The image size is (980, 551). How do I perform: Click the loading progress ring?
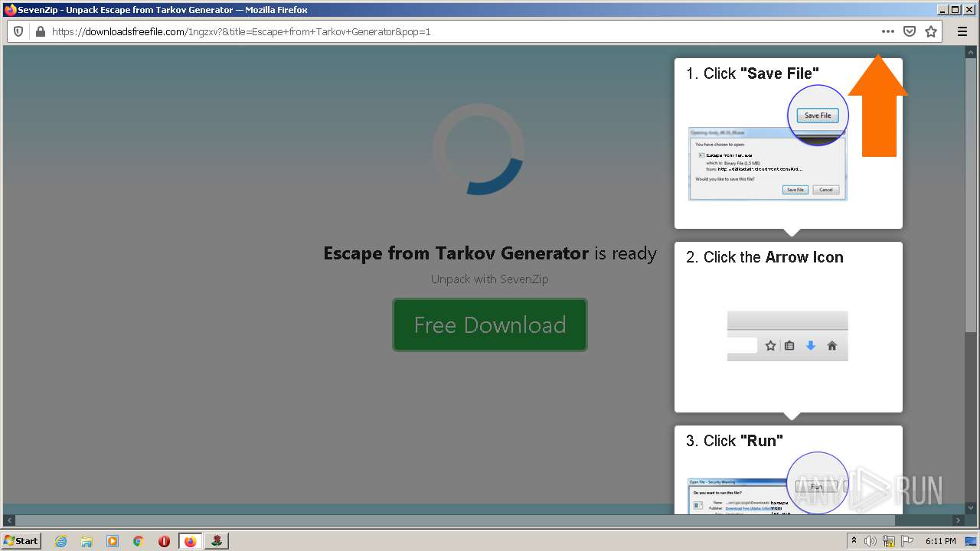click(x=478, y=149)
